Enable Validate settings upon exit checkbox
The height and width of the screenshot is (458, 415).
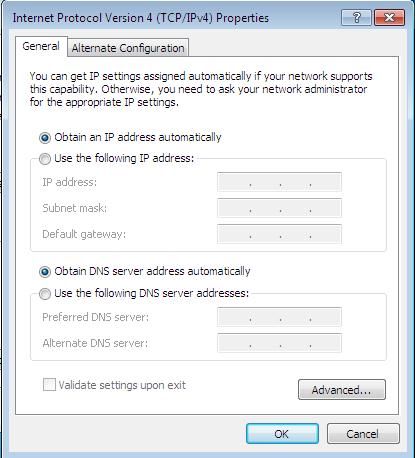tap(49, 385)
